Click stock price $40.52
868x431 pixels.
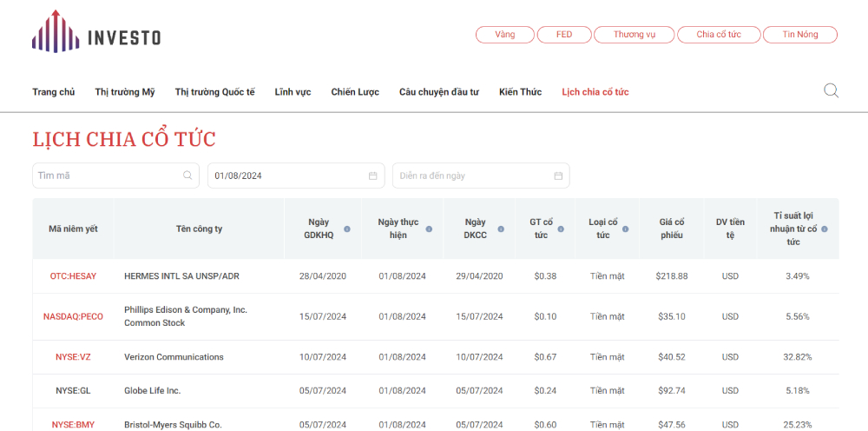point(672,357)
